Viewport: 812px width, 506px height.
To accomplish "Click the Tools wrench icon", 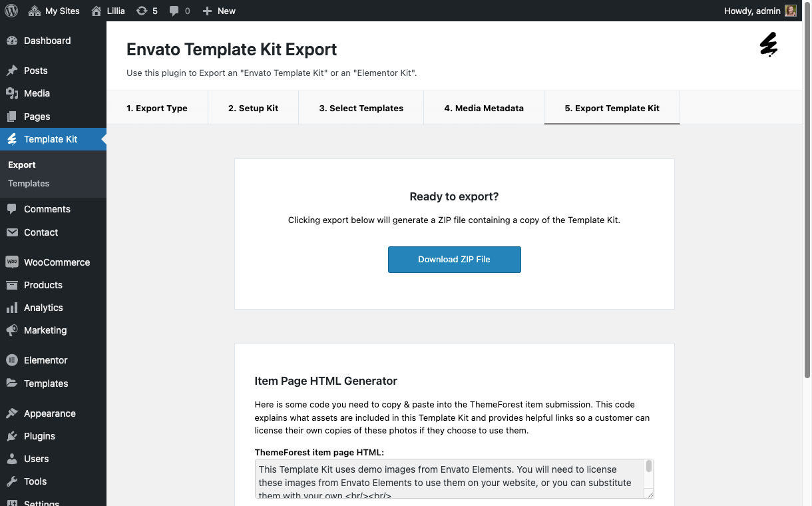I will 12,481.
